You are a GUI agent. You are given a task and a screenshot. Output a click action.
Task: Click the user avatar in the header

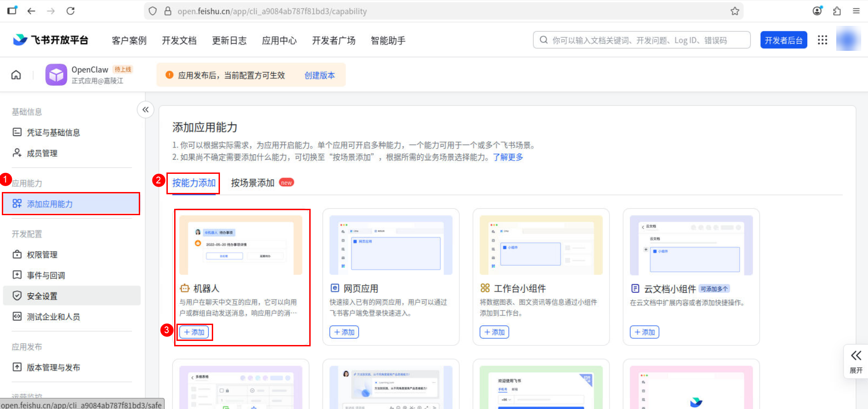click(848, 39)
